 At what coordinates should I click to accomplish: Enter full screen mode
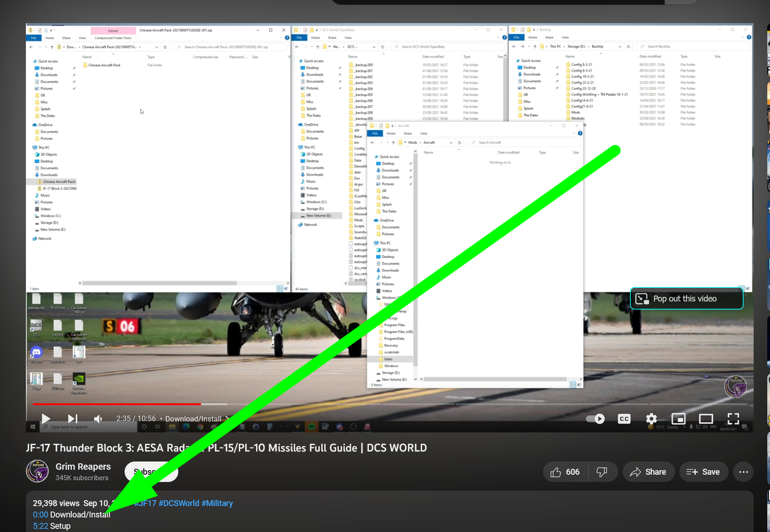click(x=733, y=419)
